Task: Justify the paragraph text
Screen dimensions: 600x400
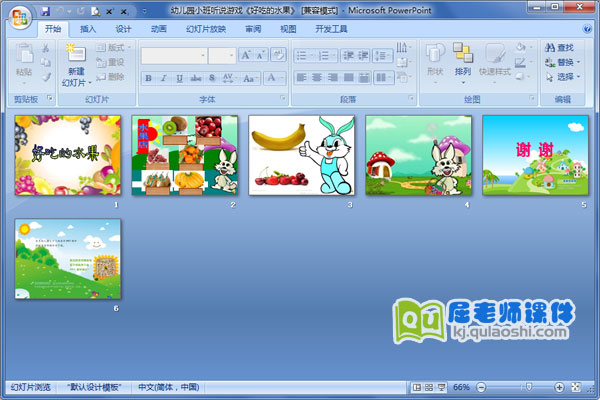Action: point(348,78)
